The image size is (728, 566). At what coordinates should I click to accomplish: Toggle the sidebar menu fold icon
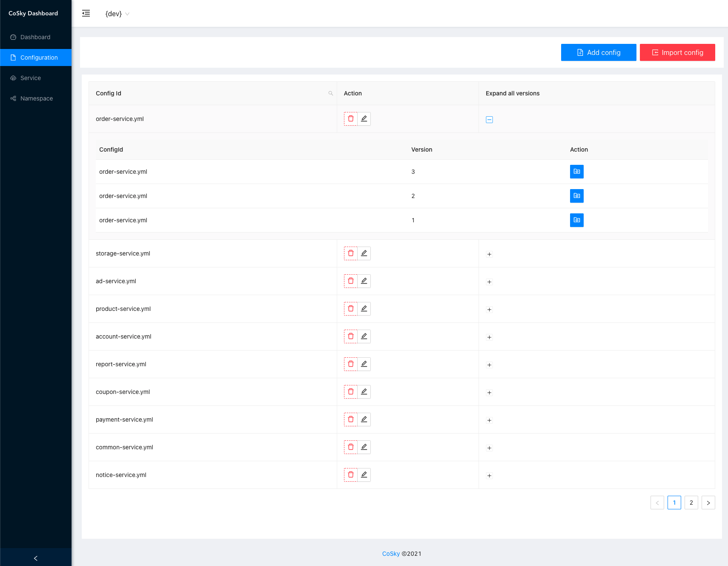[86, 13]
